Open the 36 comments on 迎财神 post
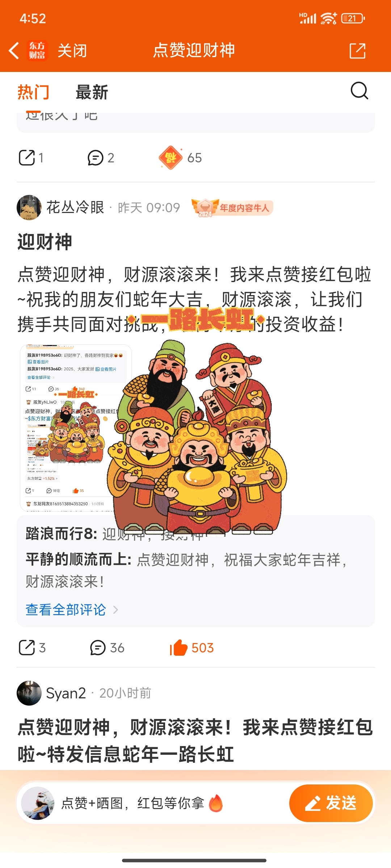This screenshot has width=391, height=868. click(107, 647)
